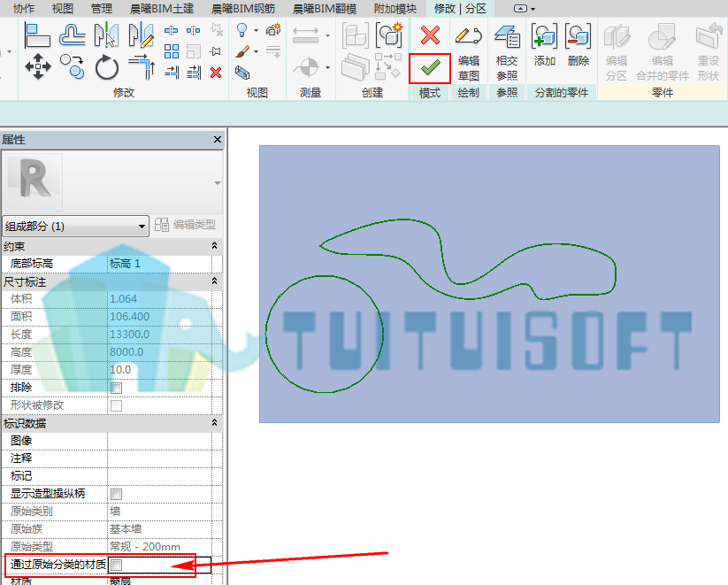Switch to the 附加模块 ribbon tab
This screenshot has height=585, width=728.
click(x=395, y=8)
